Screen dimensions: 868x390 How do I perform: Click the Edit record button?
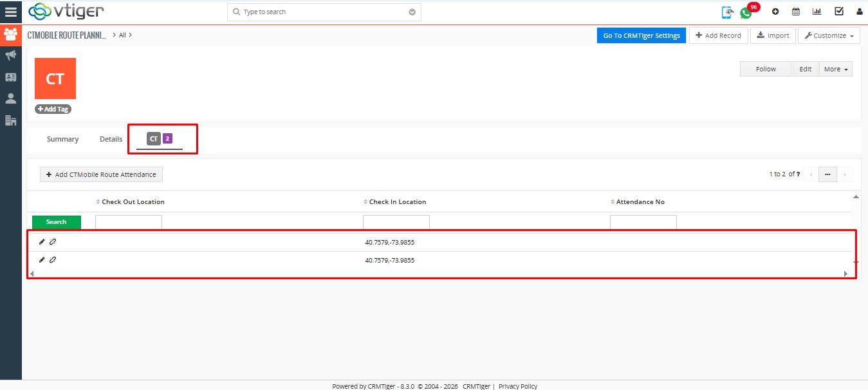click(806, 69)
